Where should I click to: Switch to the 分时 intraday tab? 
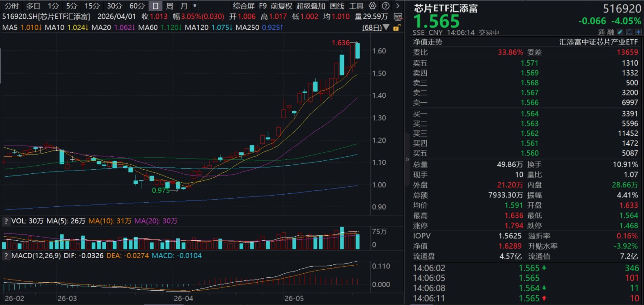tap(12, 6)
